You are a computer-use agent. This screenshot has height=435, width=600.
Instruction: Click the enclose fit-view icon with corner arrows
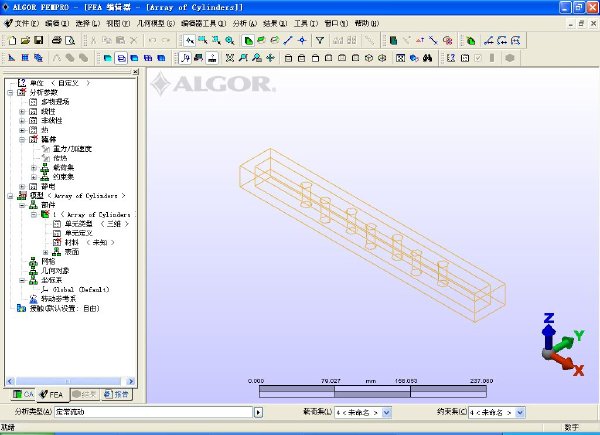coord(230,58)
